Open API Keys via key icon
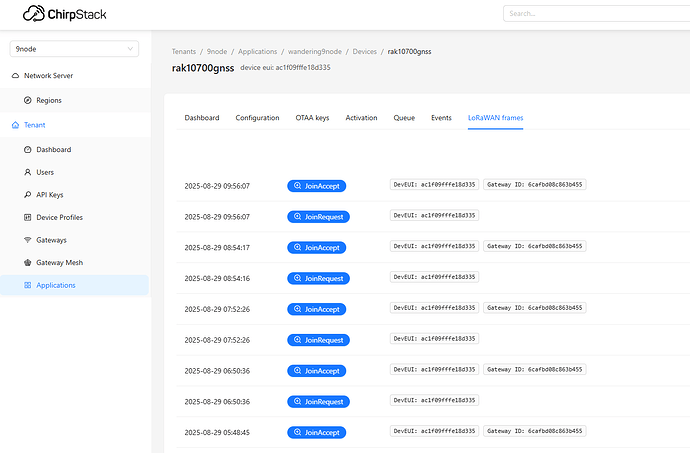Viewport: 690px width, 453px height. [27, 195]
